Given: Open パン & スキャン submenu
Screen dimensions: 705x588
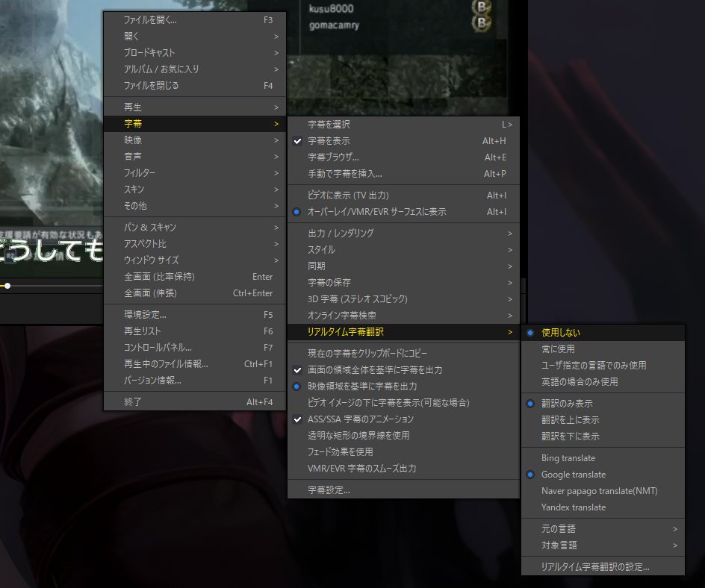Looking at the screenshot, I should tap(195, 228).
